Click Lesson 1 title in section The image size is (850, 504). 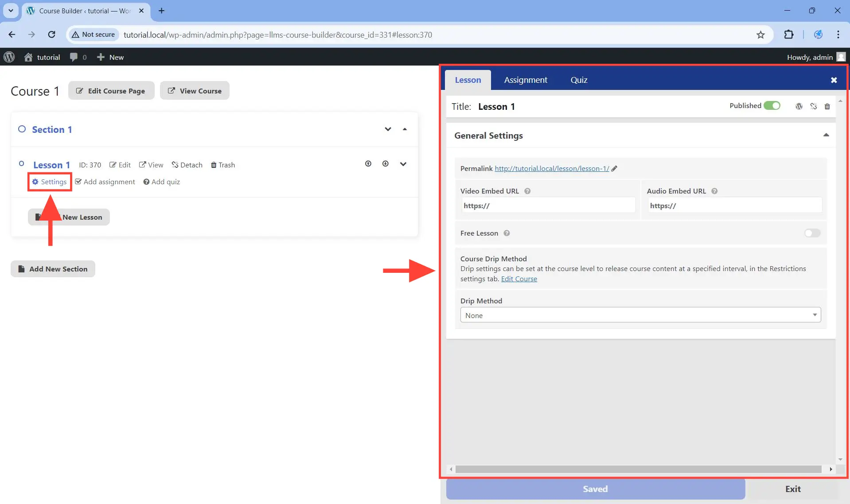coord(51,165)
